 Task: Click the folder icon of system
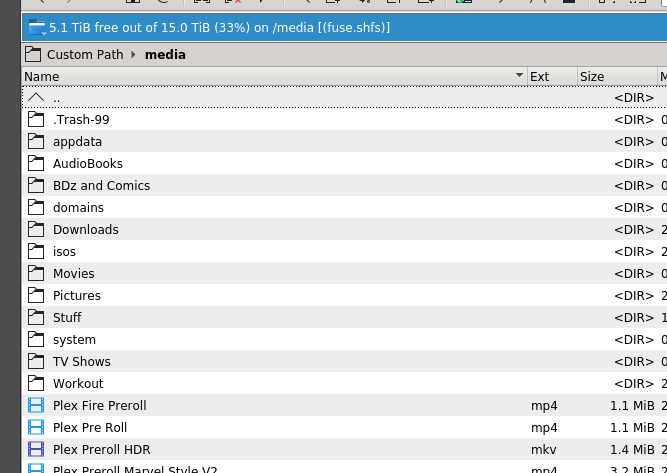pos(36,339)
